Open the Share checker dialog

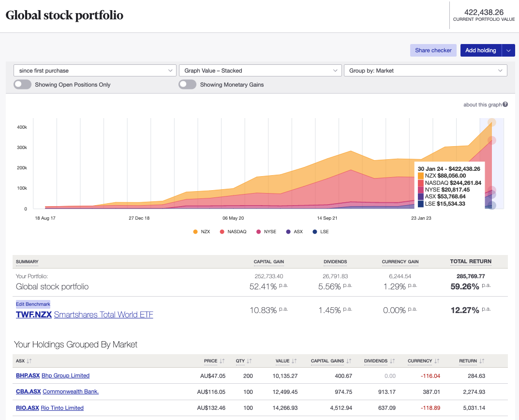[432, 50]
